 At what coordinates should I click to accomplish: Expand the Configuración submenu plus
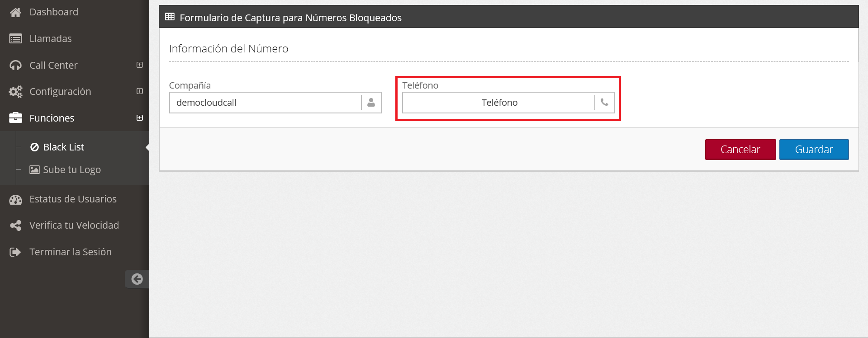pyautogui.click(x=140, y=91)
